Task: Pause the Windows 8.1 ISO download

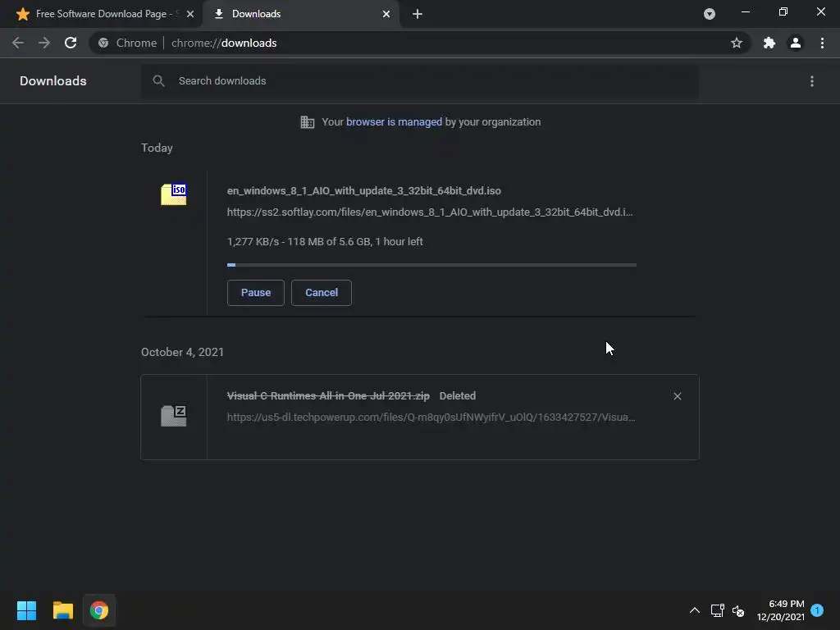Action: (256, 293)
